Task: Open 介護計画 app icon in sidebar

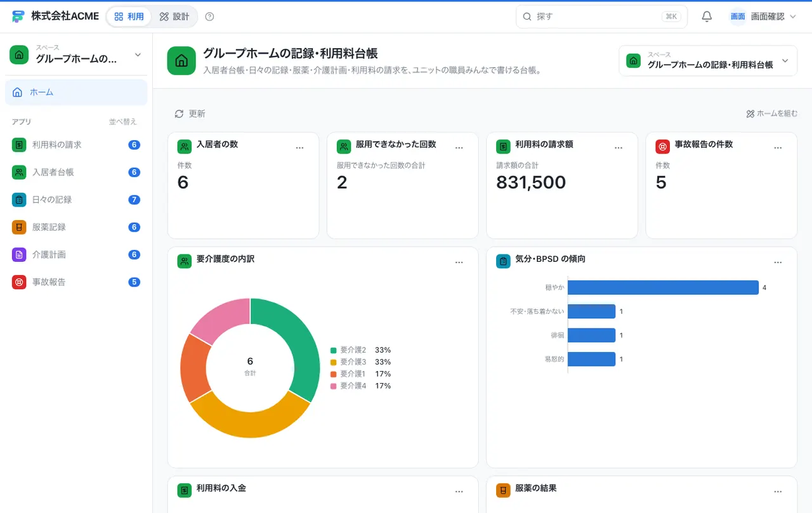Action: 19,254
